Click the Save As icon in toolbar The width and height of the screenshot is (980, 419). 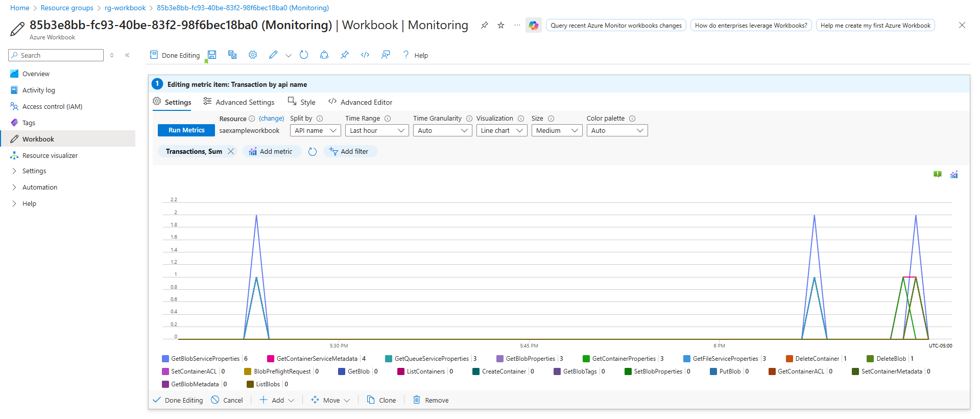(x=232, y=55)
